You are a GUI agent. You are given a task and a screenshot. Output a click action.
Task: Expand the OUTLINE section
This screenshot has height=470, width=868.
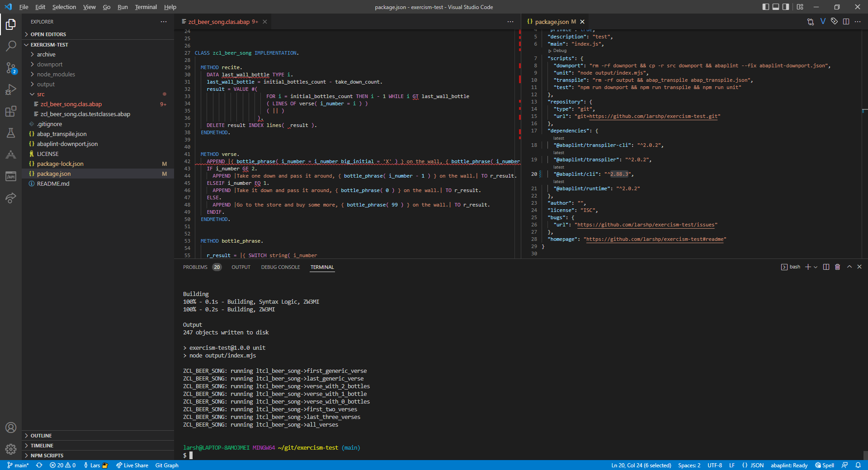point(43,436)
